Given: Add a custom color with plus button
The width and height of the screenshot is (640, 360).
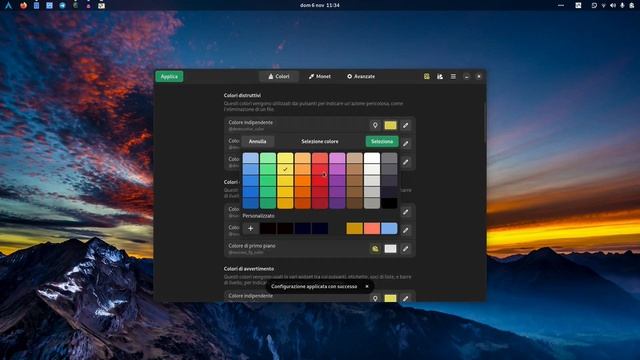Looking at the screenshot, I should 251,229.
